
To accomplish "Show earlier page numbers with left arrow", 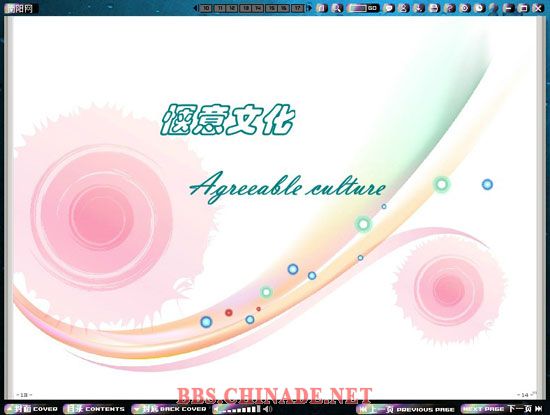I will point(196,8).
